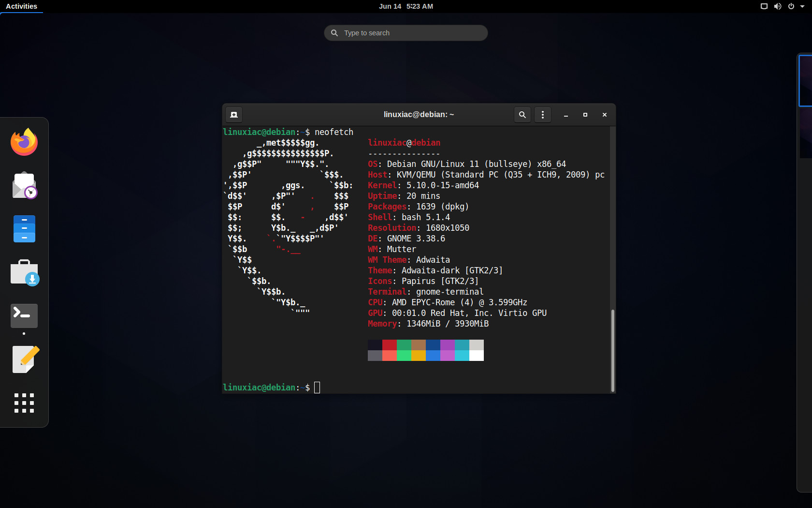The image size is (812, 508).
Task: Click the WM: Mutter line
Action: click(392, 249)
